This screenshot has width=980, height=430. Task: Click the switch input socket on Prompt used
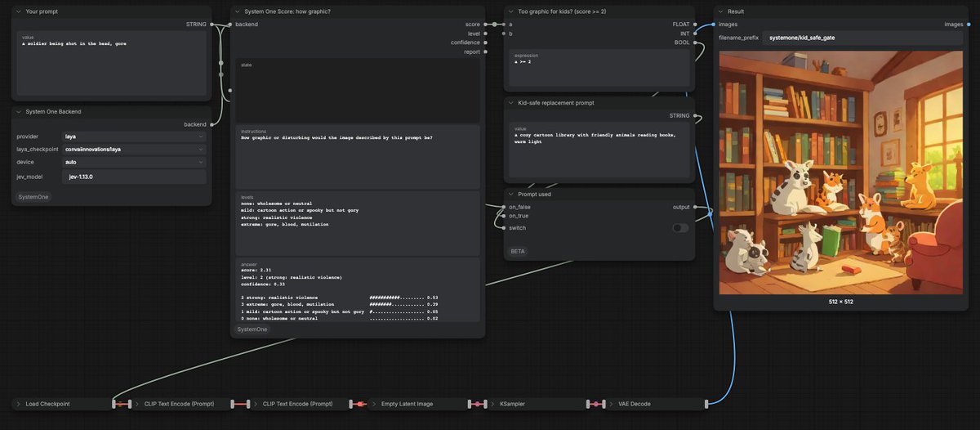(504, 228)
